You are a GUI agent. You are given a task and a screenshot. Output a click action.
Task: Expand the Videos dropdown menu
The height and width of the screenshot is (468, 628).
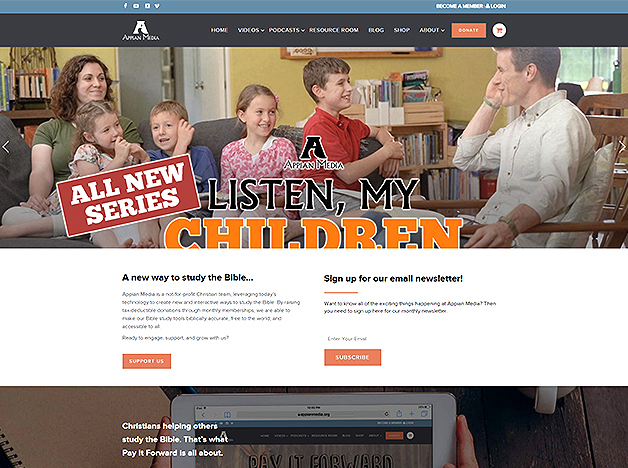coord(251,30)
